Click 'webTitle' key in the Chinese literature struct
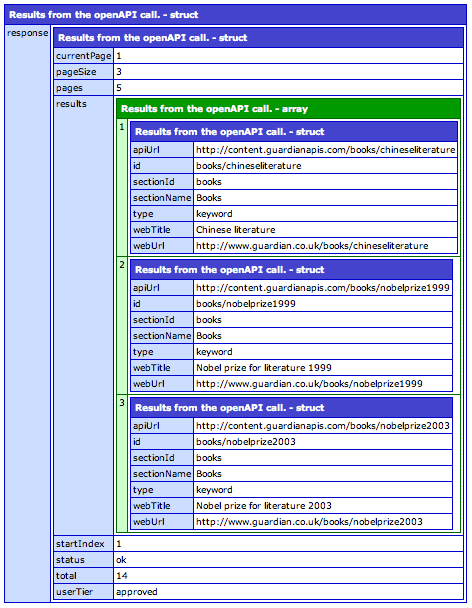 [x=162, y=230]
